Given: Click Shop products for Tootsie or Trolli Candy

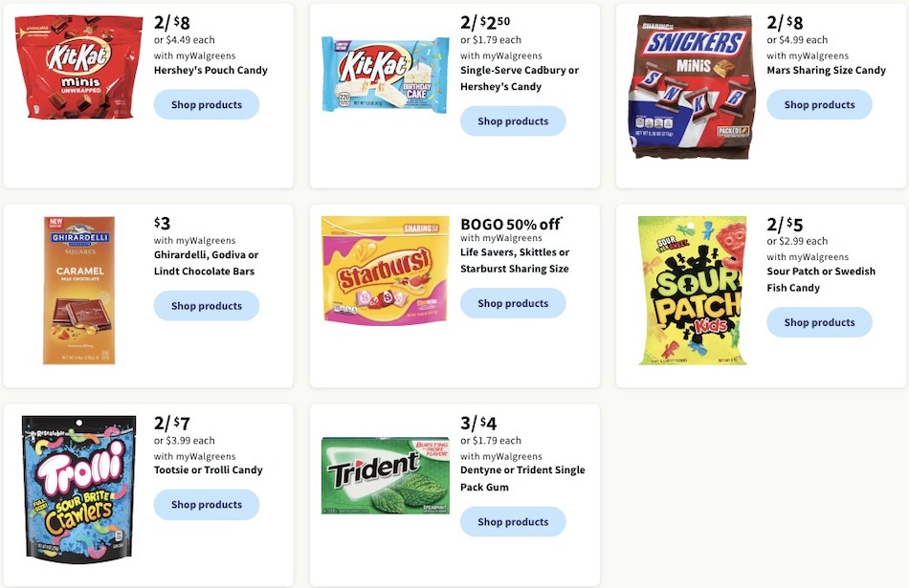Looking at the screenshot, I should click(207, 504).
